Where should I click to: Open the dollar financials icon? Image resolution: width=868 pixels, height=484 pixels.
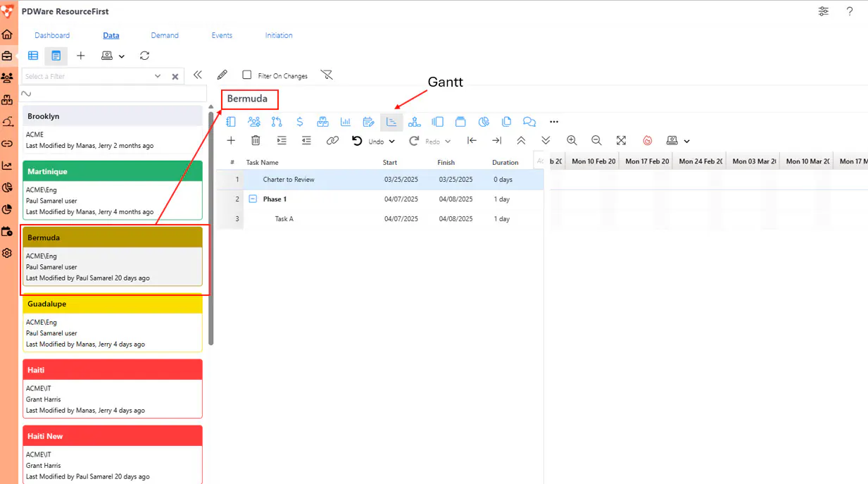pyautogui.click(x=300, y=122)
